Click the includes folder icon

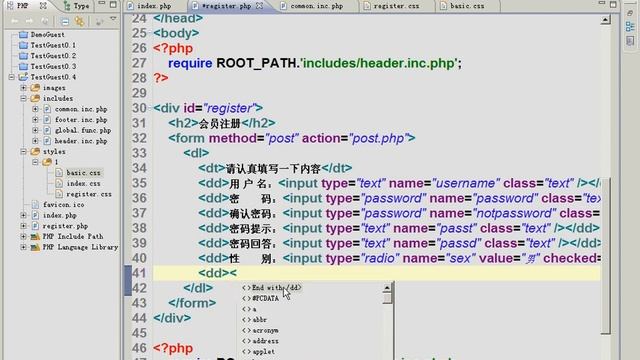[36, 98]
